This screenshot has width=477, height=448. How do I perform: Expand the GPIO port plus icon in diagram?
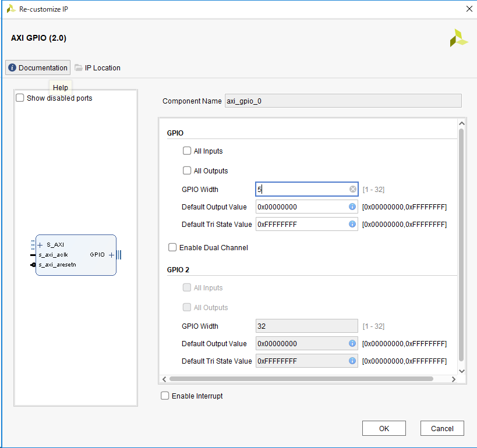point(111,255)
